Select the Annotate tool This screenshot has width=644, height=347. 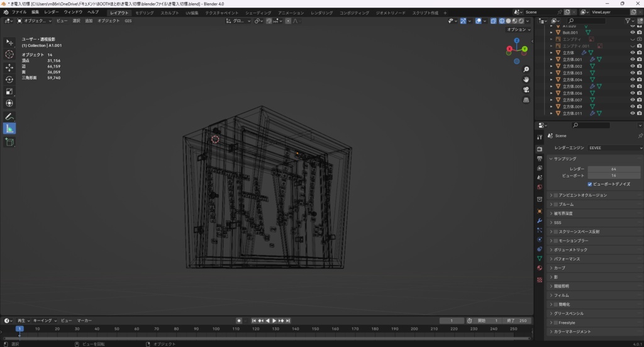(9, 117)
